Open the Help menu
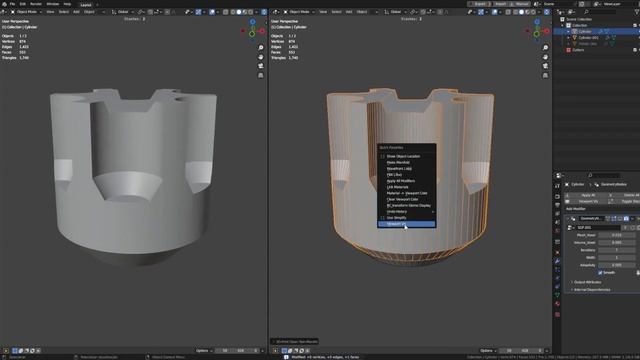 [67, 4]
